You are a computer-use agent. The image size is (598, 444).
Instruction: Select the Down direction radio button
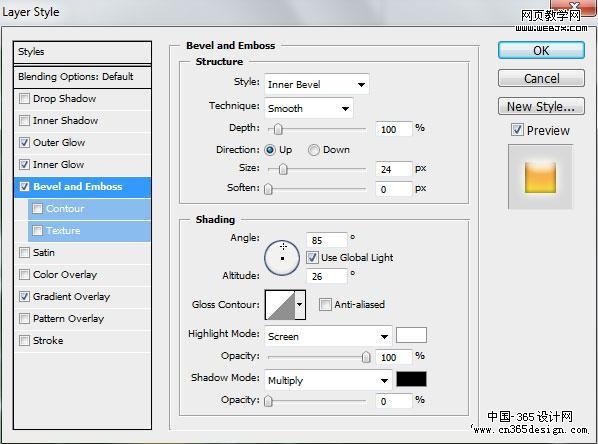pyautogui.click(x=313, y=150)
